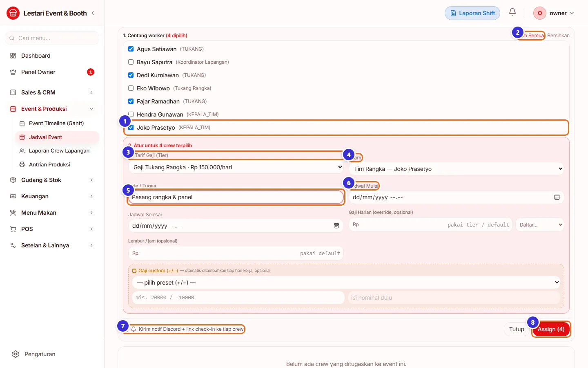Image resolution: width=588 pixels, height=368 pixels.
Task: Open calendar picker in Jadwal Mulai field
Action: coord(557,197)
